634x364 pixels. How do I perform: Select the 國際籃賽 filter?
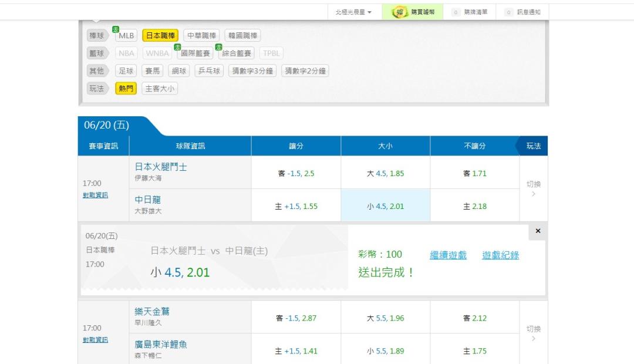coord(195,53)
